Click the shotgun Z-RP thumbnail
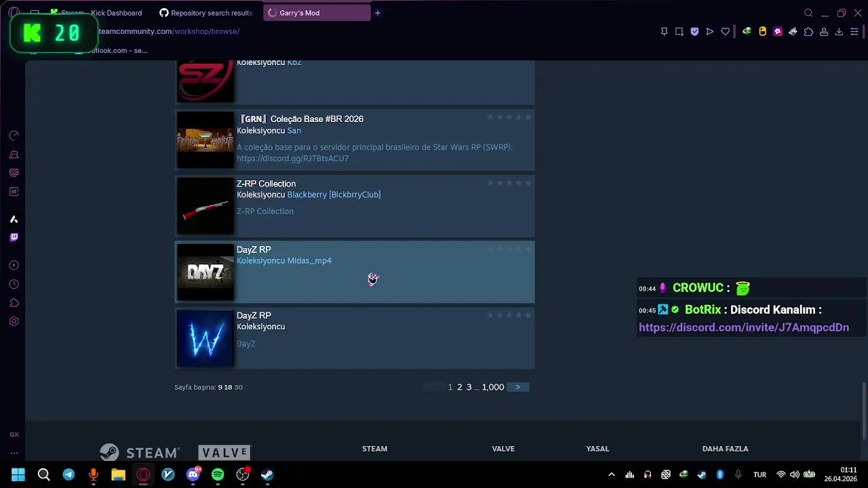The height and width of the screenshot is (488, 868). pyautogui.click(x=205, y=206)
